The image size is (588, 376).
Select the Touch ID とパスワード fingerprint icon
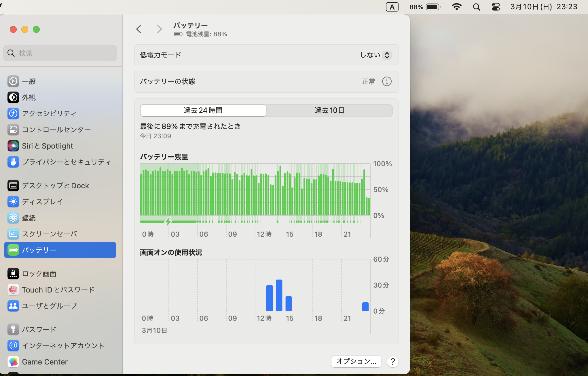click(13, 290)
